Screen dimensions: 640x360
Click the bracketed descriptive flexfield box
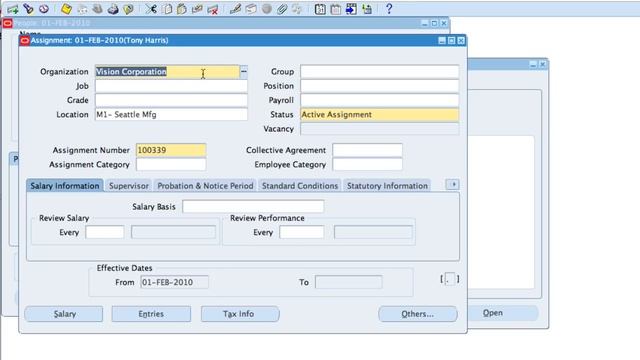(450, 279)
